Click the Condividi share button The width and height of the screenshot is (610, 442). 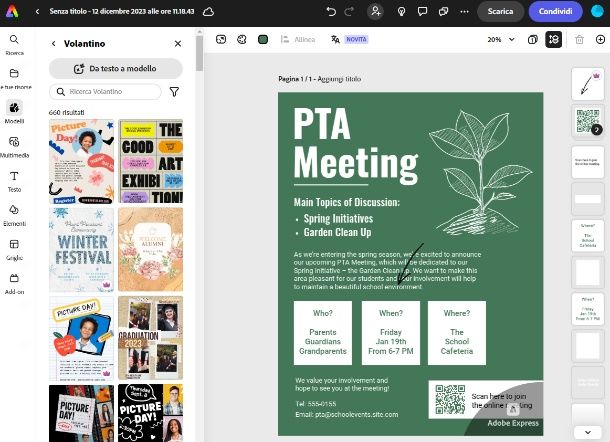click(x=556, y=11)
